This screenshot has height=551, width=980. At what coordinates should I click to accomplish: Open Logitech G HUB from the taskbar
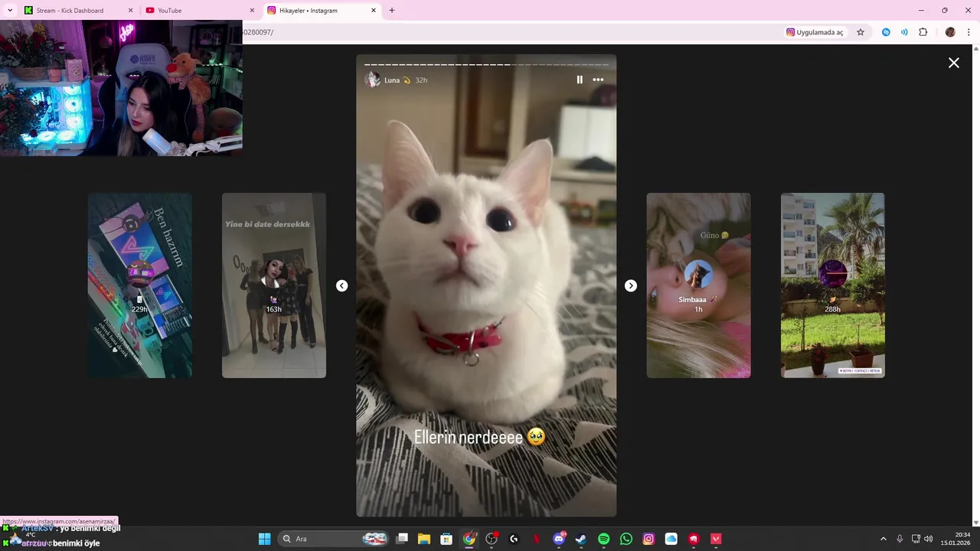(514, 539)
